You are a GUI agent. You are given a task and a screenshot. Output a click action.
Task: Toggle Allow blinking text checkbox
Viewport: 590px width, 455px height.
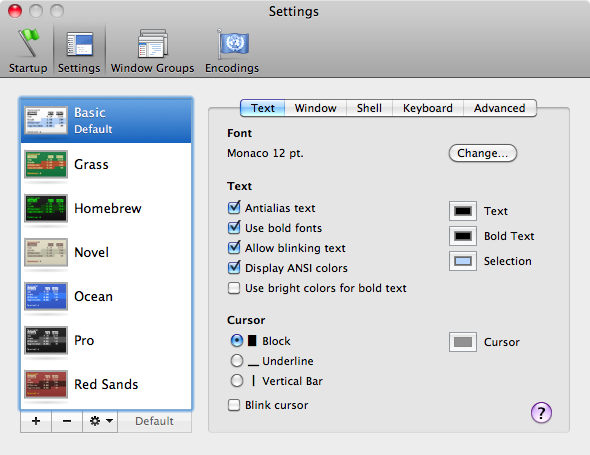pos(234,247)
